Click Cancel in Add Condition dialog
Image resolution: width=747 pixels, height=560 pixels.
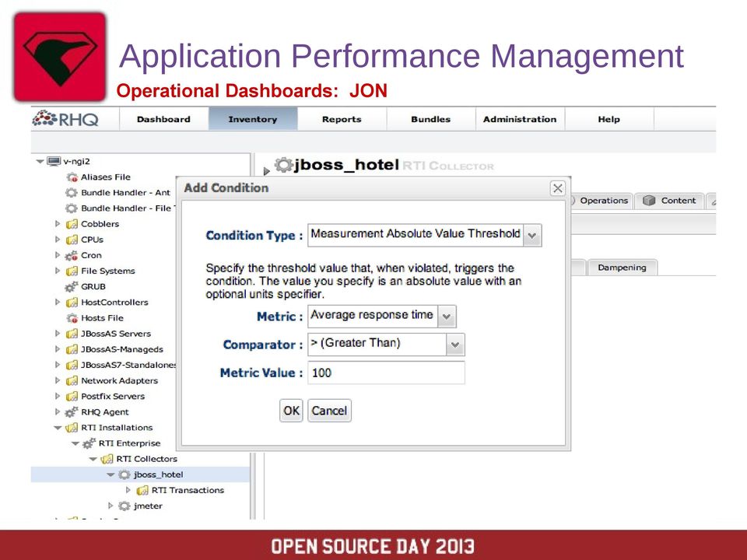click(x=329, y=411)
